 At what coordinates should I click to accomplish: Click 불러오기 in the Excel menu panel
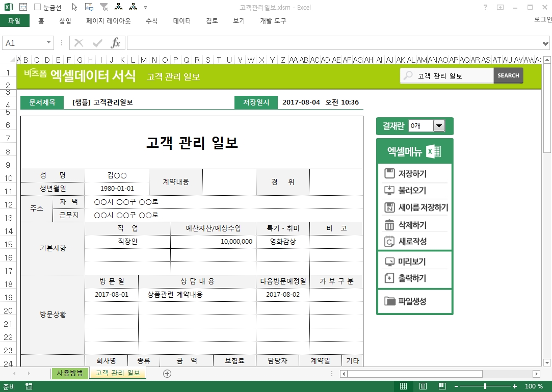tap(415, 190)
